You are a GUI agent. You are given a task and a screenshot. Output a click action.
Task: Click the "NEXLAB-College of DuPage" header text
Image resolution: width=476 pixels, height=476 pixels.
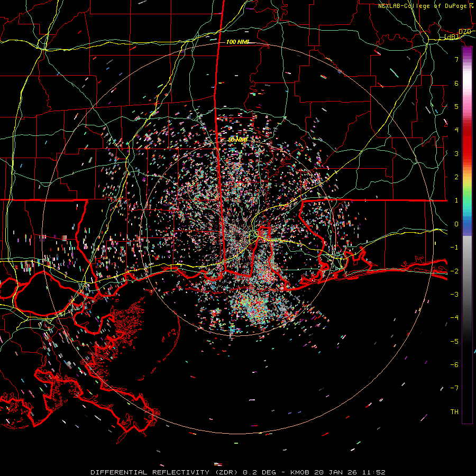[x=422, y=6]
